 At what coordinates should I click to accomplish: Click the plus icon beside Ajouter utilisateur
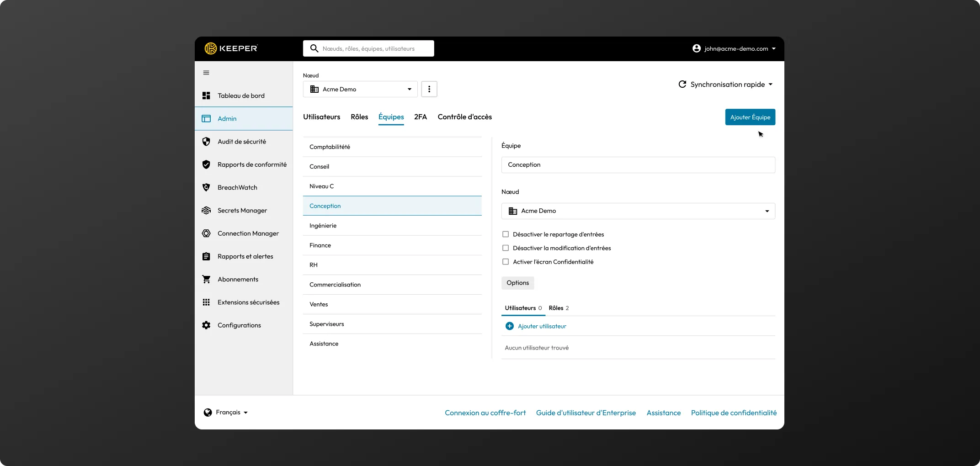coord(510,326)
